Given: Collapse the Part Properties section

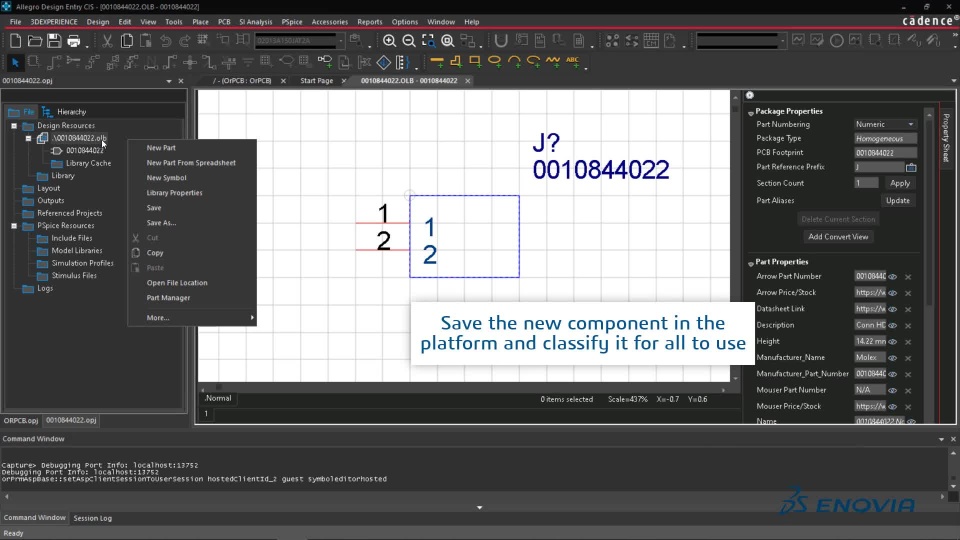Looking at the screenshot, I should point(751,263).
